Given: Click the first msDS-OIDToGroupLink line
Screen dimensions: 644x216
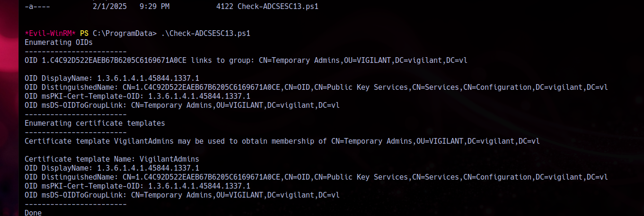Looking at the screenshot, I should click(182, 105).
